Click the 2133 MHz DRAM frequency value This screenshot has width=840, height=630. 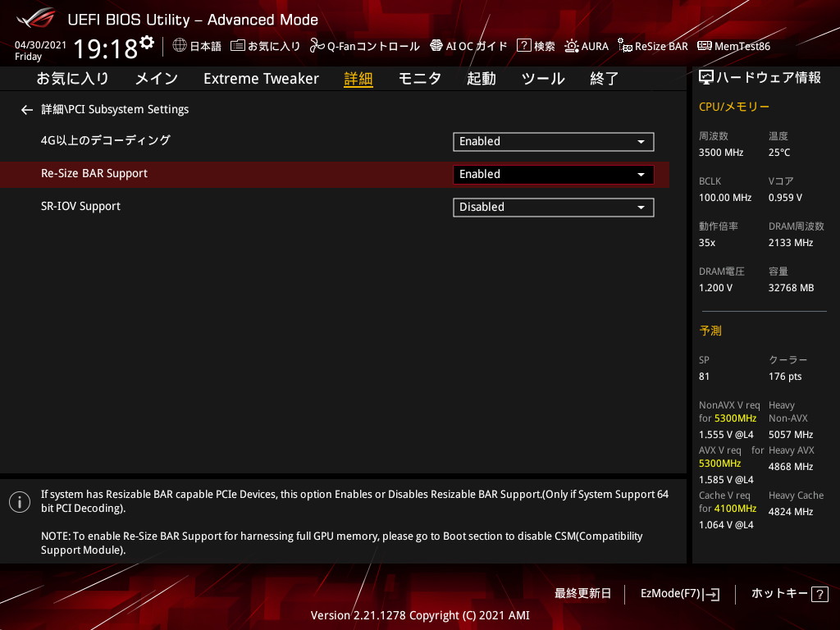pyautogui.click(x=790, y=243)
